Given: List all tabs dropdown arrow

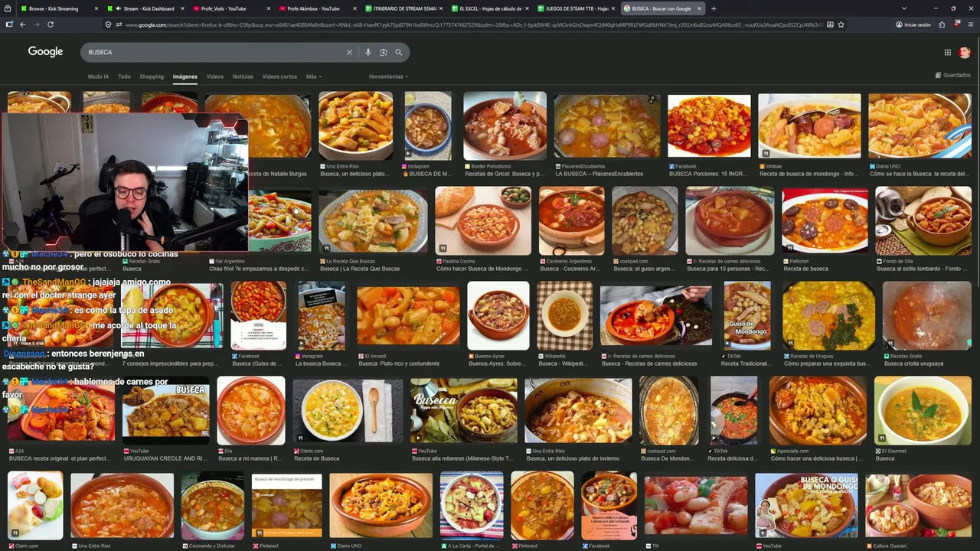Looking at the screenshot, I should coord(904,8).
